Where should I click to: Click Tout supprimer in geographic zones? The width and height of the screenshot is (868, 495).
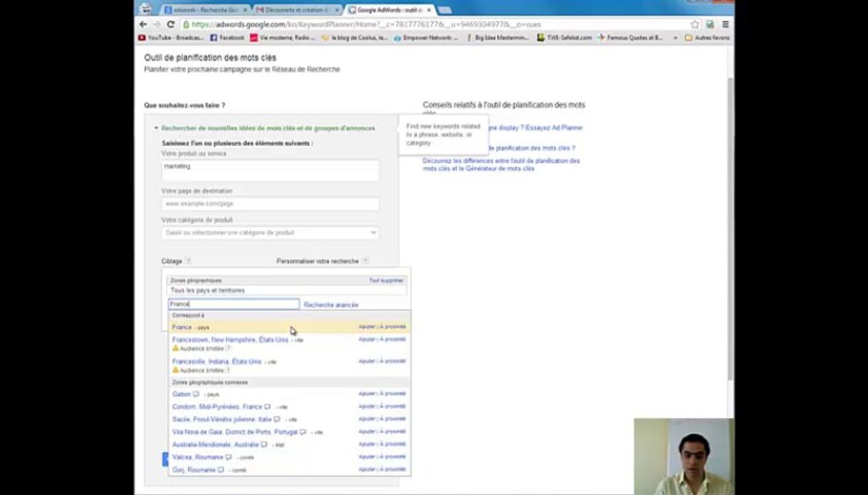(386, 280)
